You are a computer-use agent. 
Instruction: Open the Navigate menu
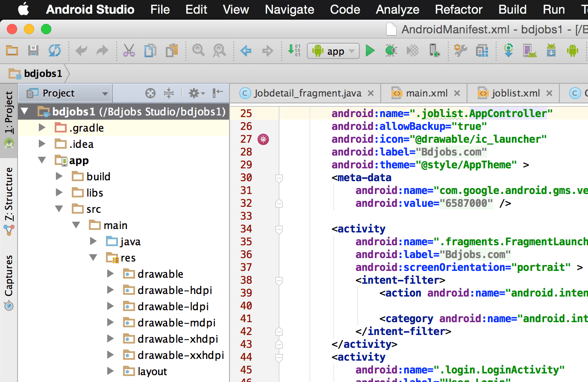coord(290,9)
